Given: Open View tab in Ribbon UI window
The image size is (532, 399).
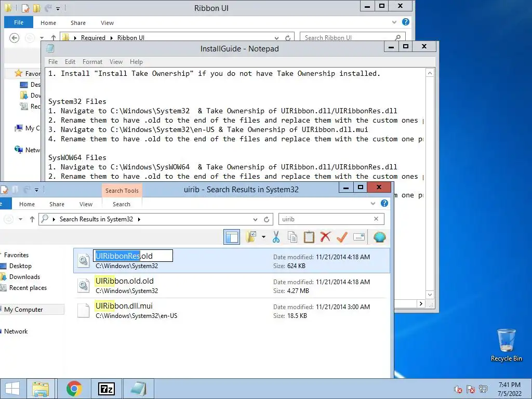Looking at the screenshot, I should click(x=107, y=23).
